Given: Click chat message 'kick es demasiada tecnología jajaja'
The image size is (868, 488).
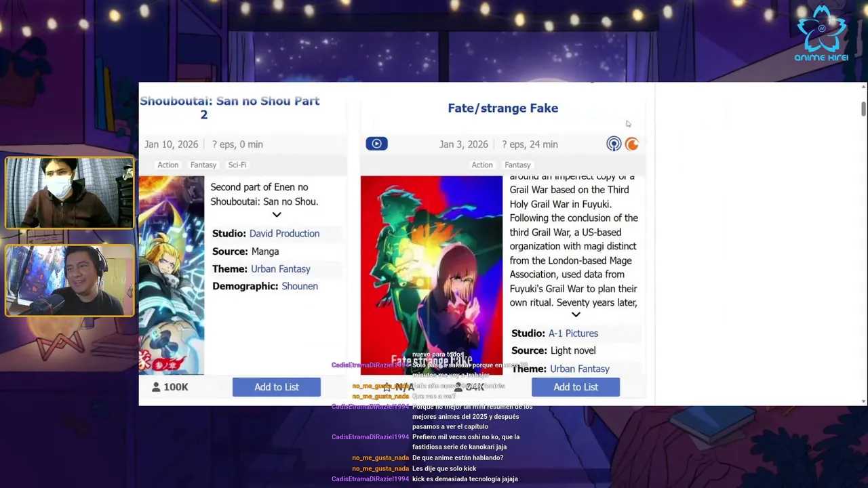Looking at the screenshot, I should [x=465, y=479].
